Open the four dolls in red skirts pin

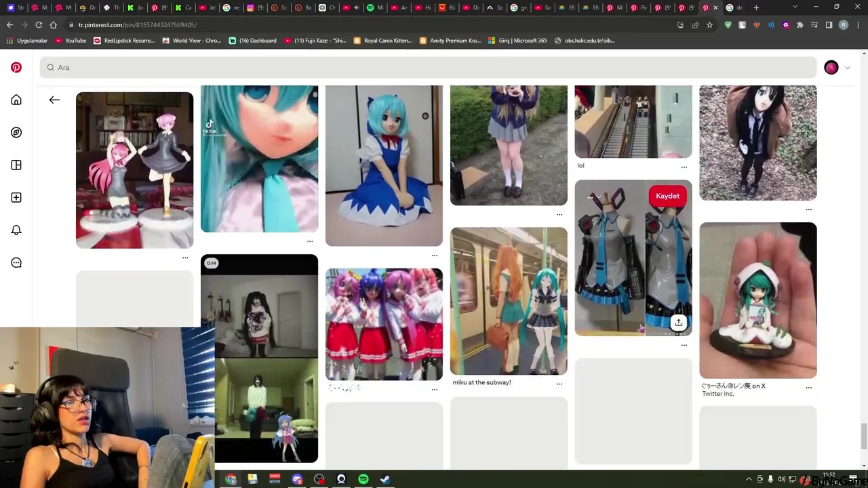coord(384,324)
